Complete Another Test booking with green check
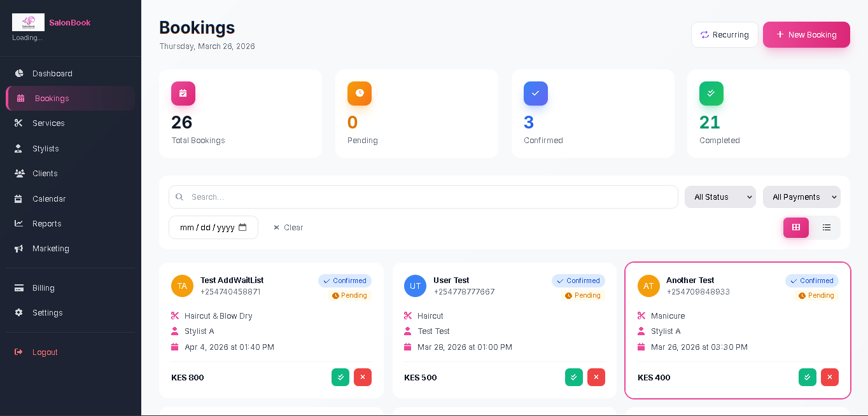Image resolution: width=868 pixels, height=416 pixels. [808, 377]
